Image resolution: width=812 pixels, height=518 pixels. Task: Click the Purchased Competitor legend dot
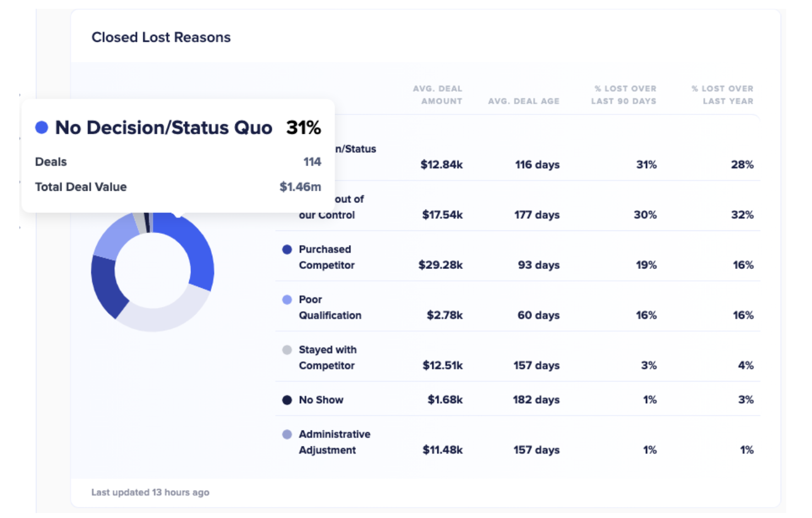[287, 249]
